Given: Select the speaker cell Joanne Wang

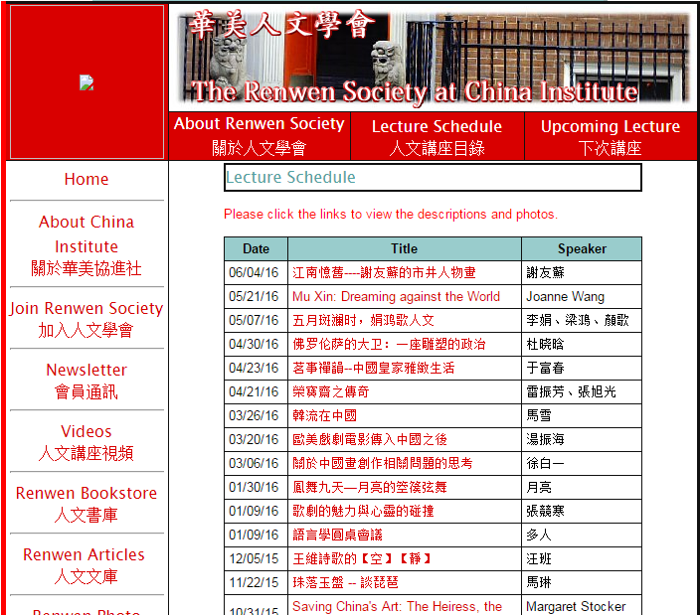Looking at the screenshot, I should (x=582, y=297).
